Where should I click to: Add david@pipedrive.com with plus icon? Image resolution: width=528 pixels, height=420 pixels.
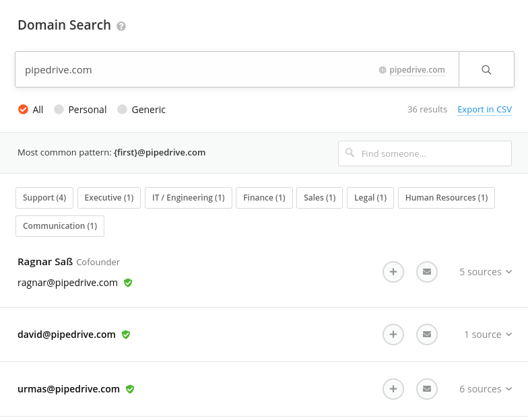coord(393,335)
